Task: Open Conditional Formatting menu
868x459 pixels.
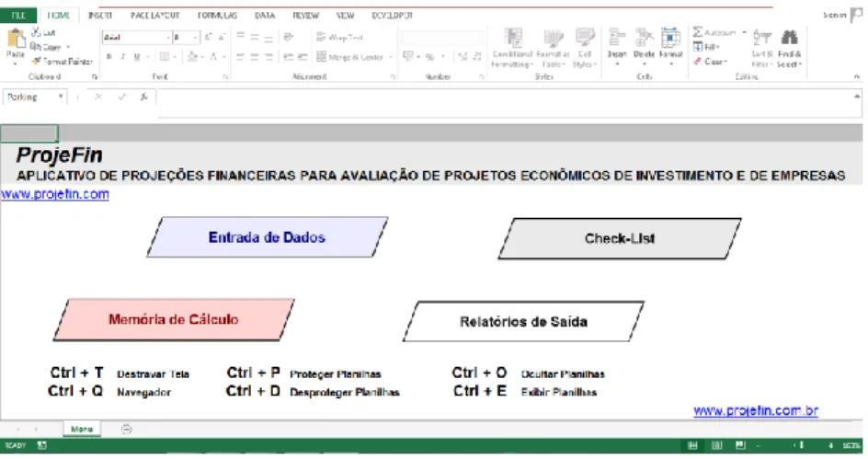Action: point(512,48)
